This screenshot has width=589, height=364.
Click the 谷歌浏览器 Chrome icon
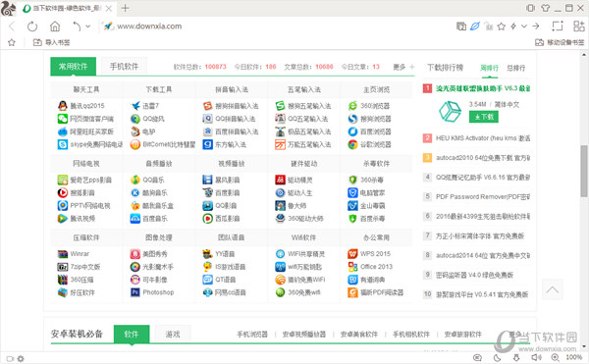pyautogui.click(x=352, y=144)
